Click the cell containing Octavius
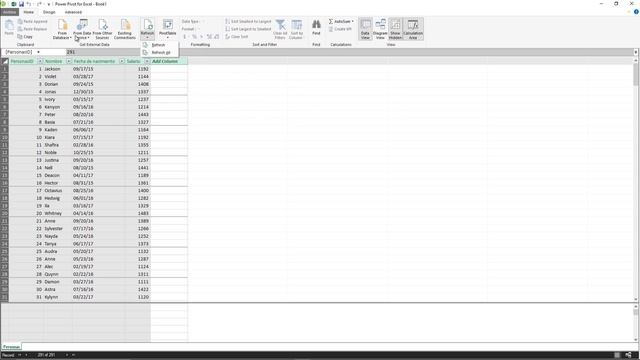Image resolution: width=640 pixels, height=360 pixels. (58, 191)
